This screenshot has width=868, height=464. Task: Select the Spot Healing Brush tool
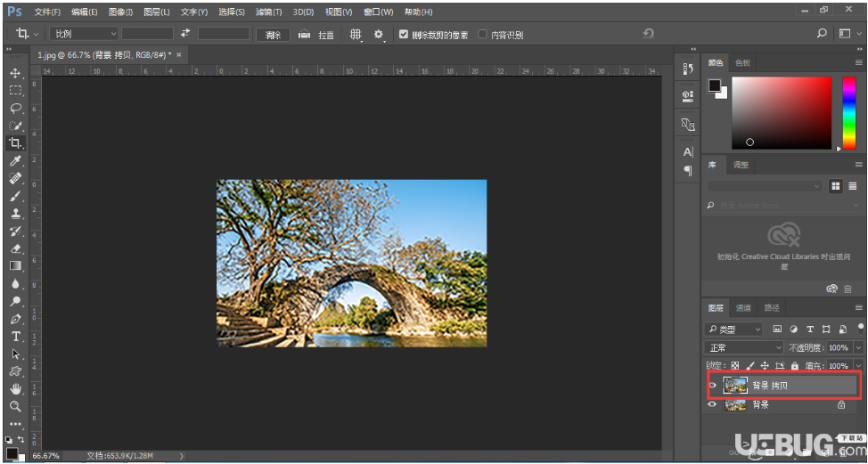(x=15, y=178)
